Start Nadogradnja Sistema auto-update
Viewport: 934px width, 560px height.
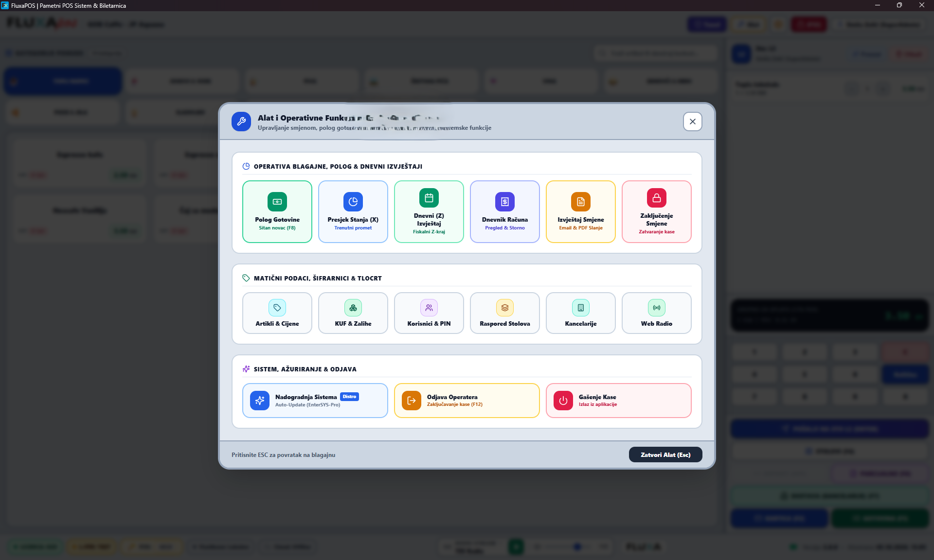coord(315,401)
